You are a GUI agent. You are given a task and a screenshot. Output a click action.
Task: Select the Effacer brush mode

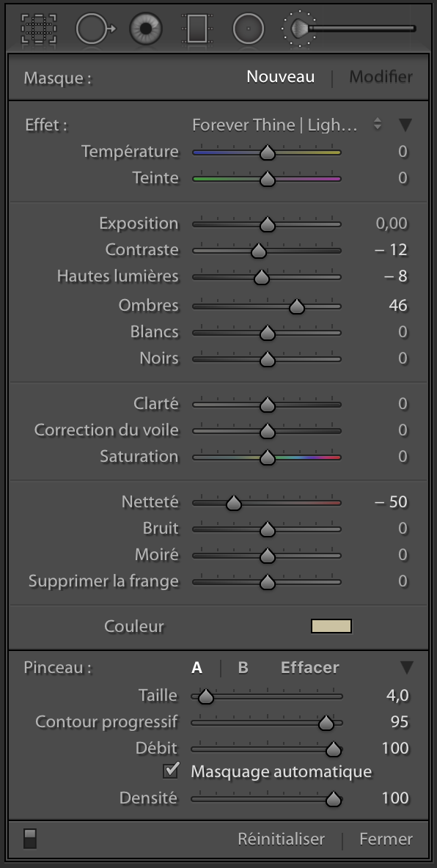tap(310, 668)
